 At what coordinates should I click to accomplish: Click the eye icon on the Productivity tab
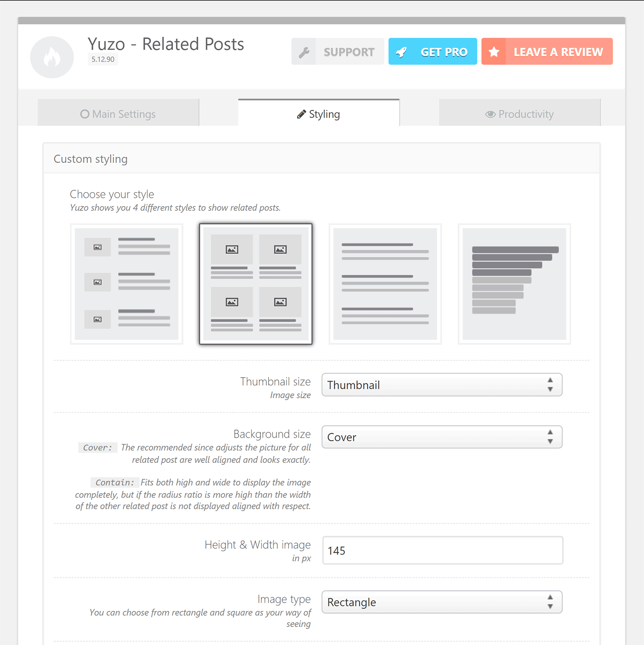490,114
